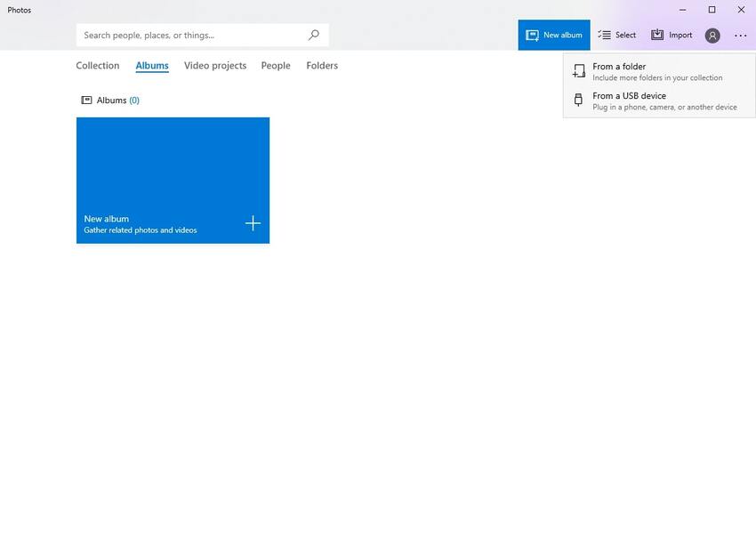Select the Albums tab
Viewport: 756px width, 556px height.
(x=152, y=66)
